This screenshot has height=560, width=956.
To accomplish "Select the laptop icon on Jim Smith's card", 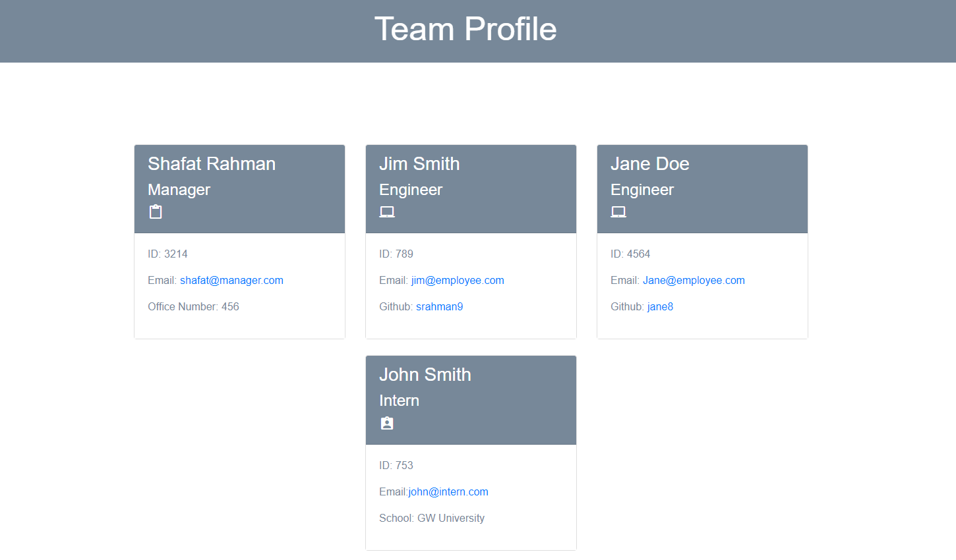I will [x=387, y=211].
